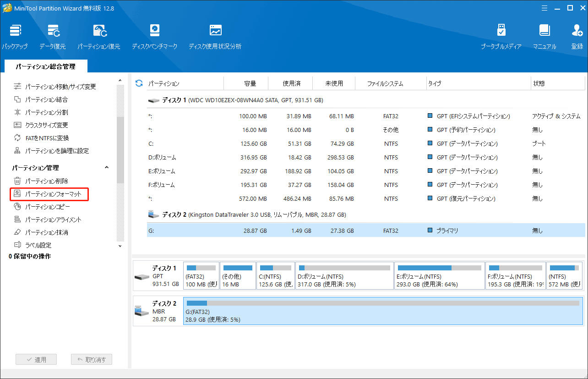
Task: Select E:ボリューム row in partition list
Action: point(366,171)
